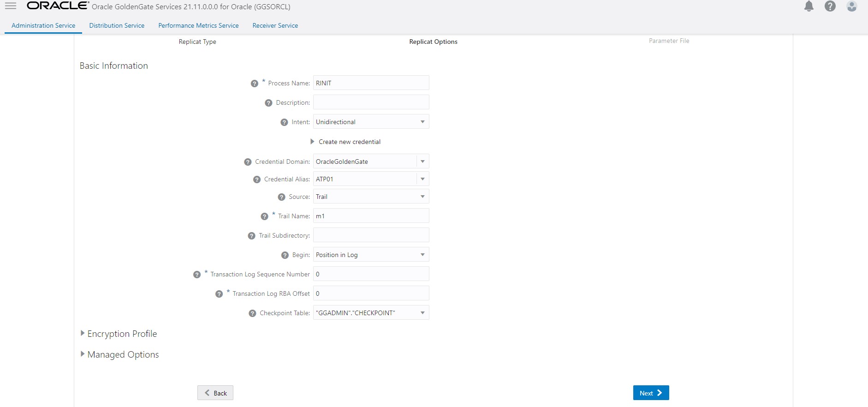Screen dimensions: 868x407
Task: Show help for Transaction Log RBA Offset
Action: (x=219, y=294)
